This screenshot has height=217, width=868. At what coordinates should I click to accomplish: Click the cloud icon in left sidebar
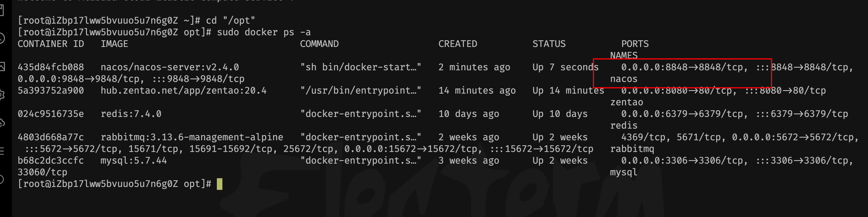[x=2, y=123]
